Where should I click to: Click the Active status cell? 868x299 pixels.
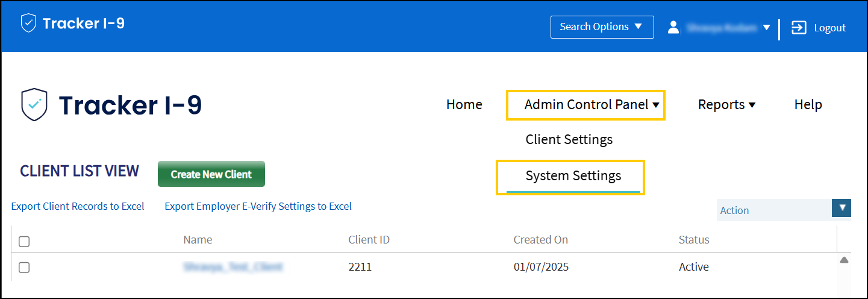693,266
